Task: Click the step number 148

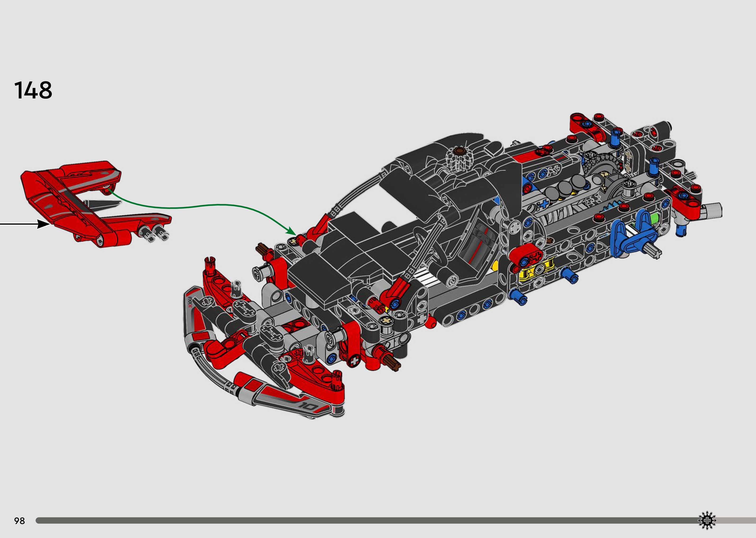Action: [33, 90]
